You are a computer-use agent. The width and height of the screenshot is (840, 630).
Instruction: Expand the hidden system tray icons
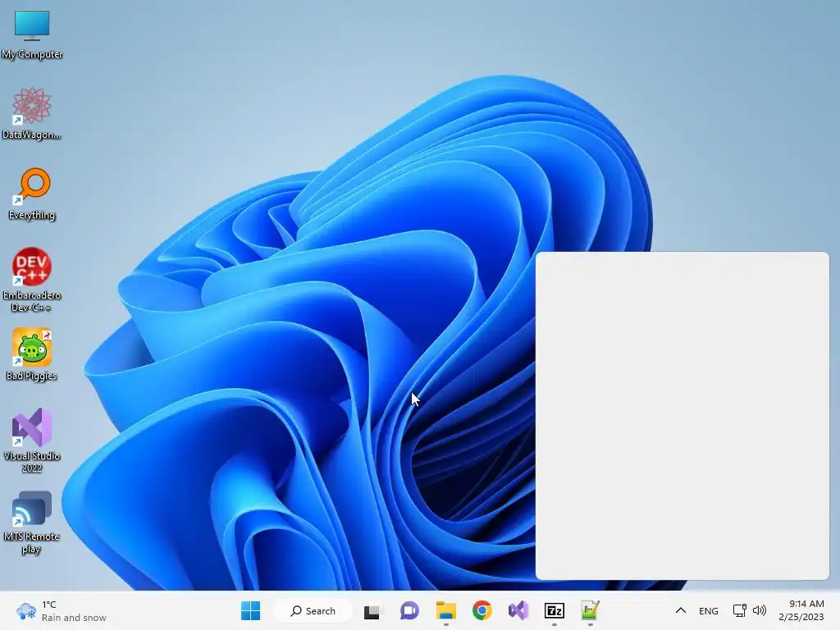[x=680, y=610]
